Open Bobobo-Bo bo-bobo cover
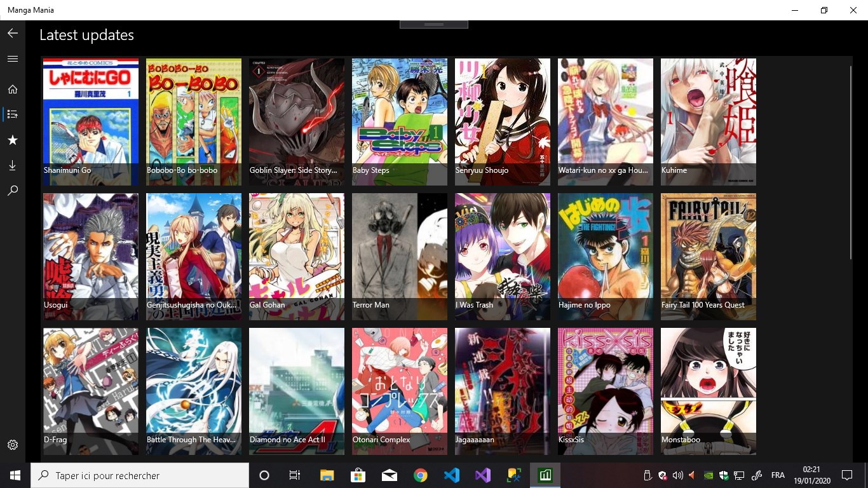Viewport: 868px width, 488px height. coord(194,122)
